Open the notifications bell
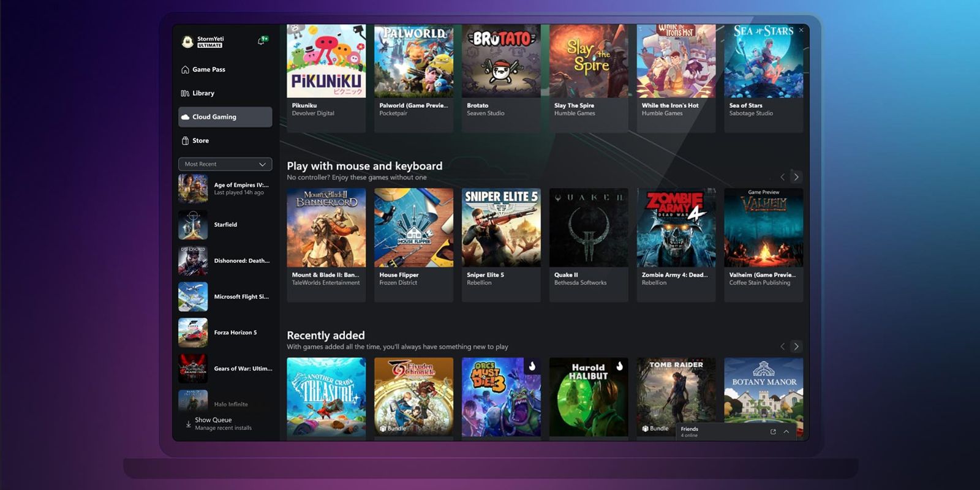 [x=262, y=41]
